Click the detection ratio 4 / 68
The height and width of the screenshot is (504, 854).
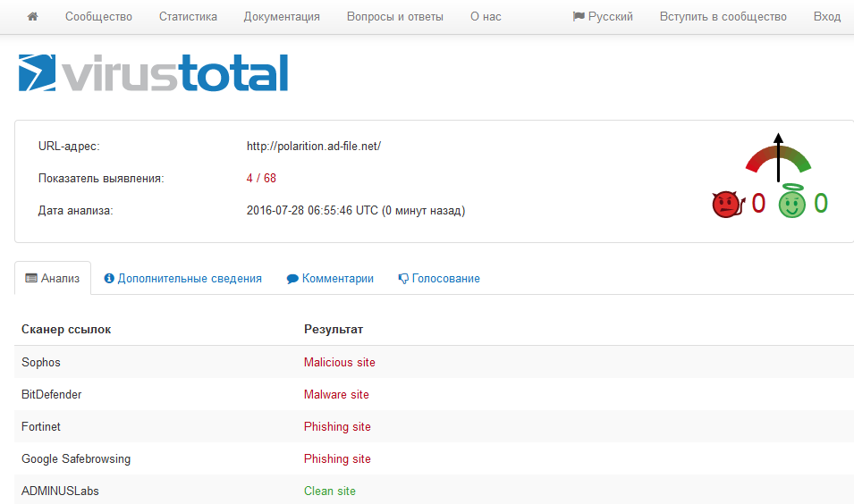(x=261, y=178)
